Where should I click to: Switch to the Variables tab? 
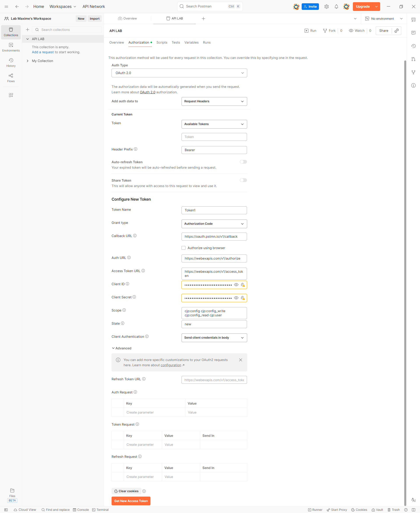click(x=191, y=42)
